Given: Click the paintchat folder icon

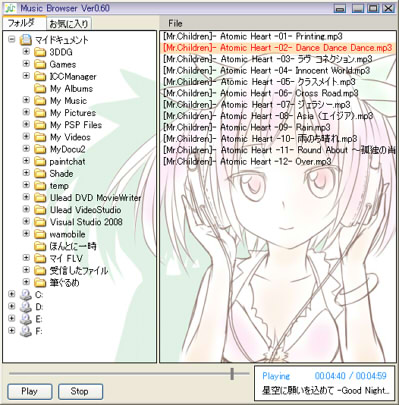Looking at the screenshot, I should pyautogui.click(x=40, y=161).
